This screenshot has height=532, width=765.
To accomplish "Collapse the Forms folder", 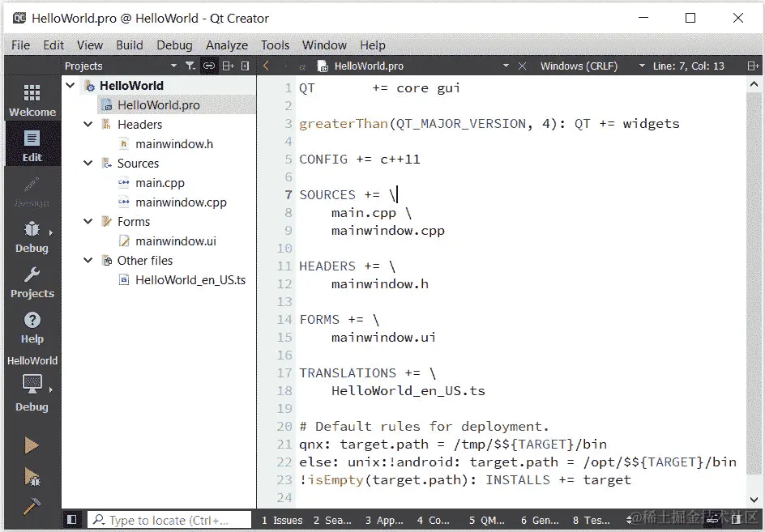I will coord(88,221).
